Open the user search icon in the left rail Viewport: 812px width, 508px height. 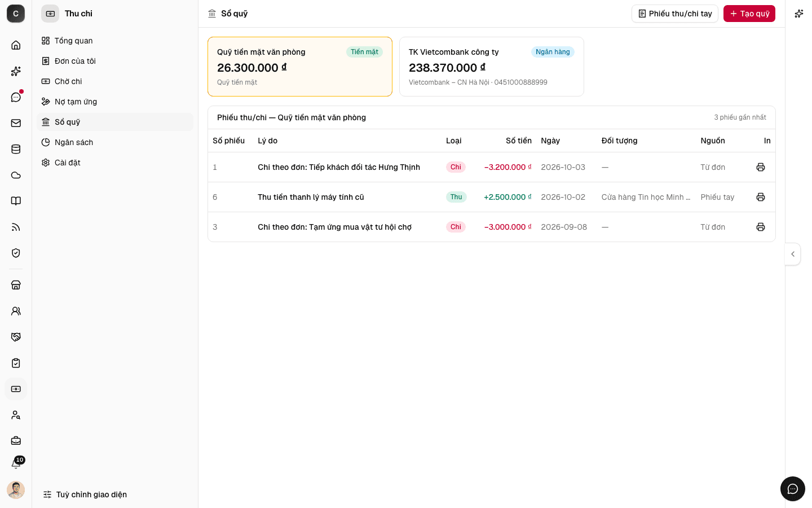click(x=16, y=415)
